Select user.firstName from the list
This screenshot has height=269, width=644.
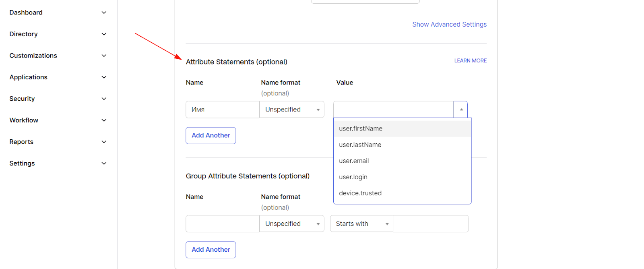(361, 129)
